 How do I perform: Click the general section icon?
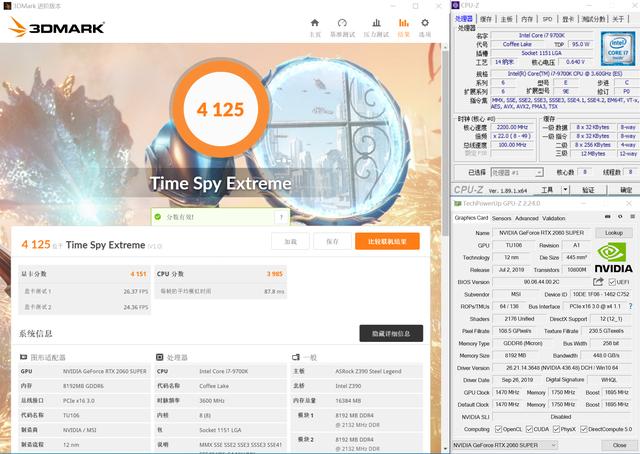point(296,357)
